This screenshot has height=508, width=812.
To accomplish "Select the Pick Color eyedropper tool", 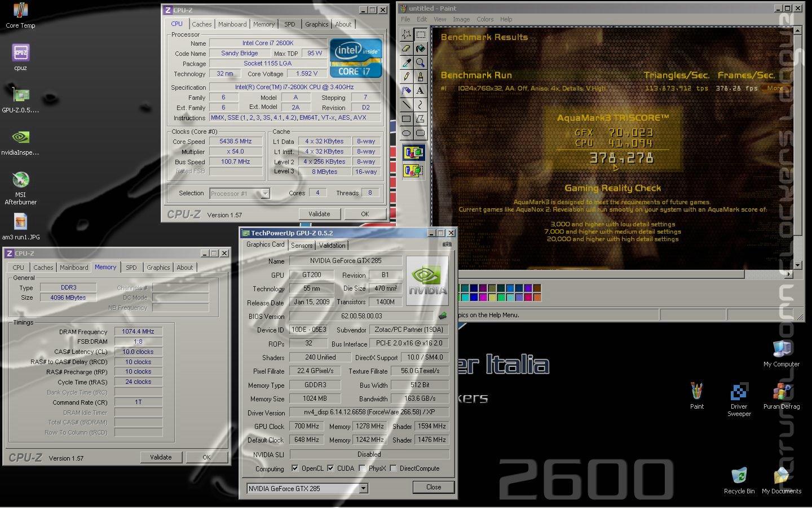I will click(x=406, y=63).
